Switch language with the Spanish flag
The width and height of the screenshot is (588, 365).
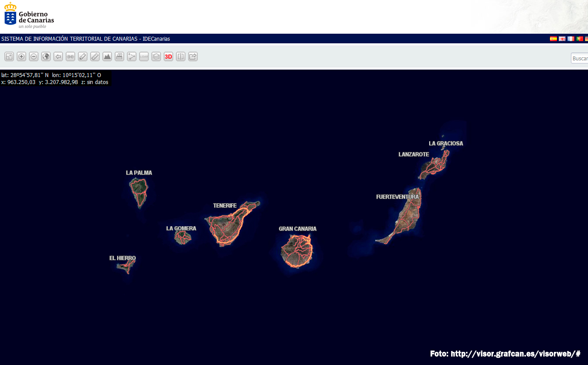(x=553, y=39)
